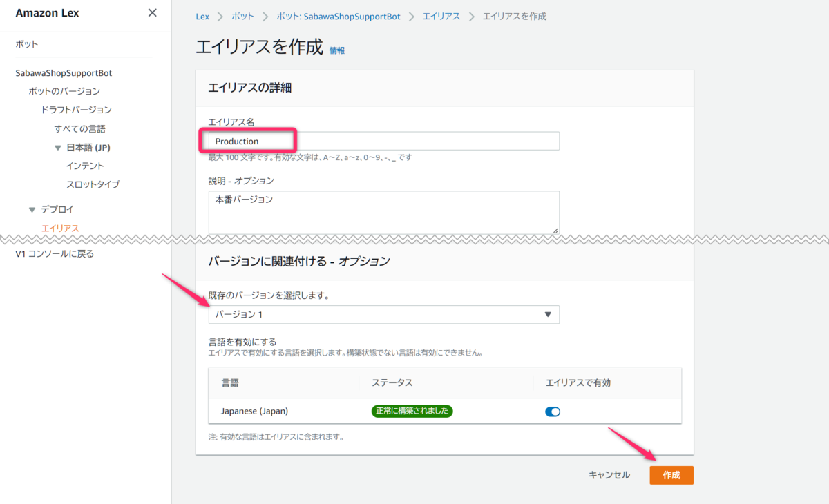
Task: Click the orange 作成 button
Action: point(671,475)
